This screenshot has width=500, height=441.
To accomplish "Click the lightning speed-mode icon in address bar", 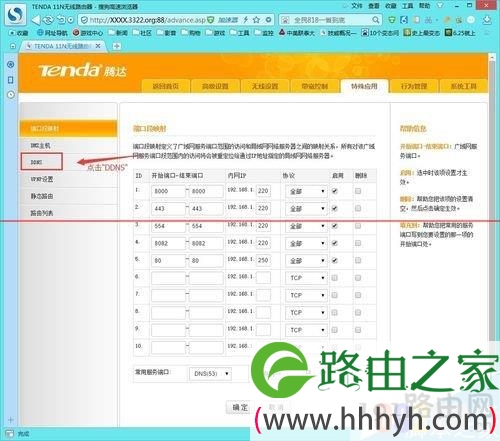I will 246,20.
